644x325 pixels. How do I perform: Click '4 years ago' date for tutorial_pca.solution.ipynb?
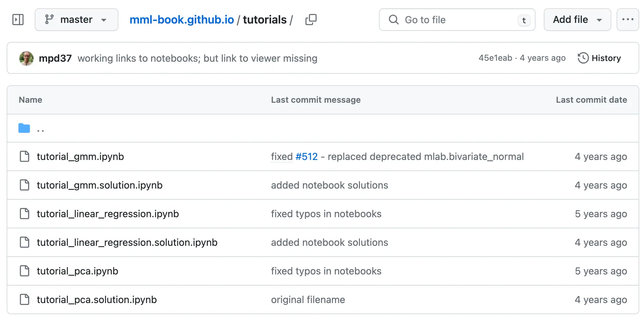pos(601,300)
